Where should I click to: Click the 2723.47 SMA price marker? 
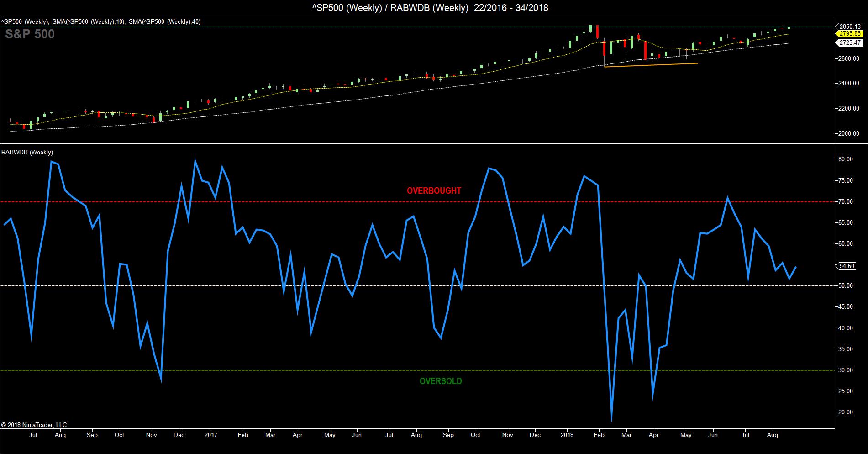coord(850,42)
